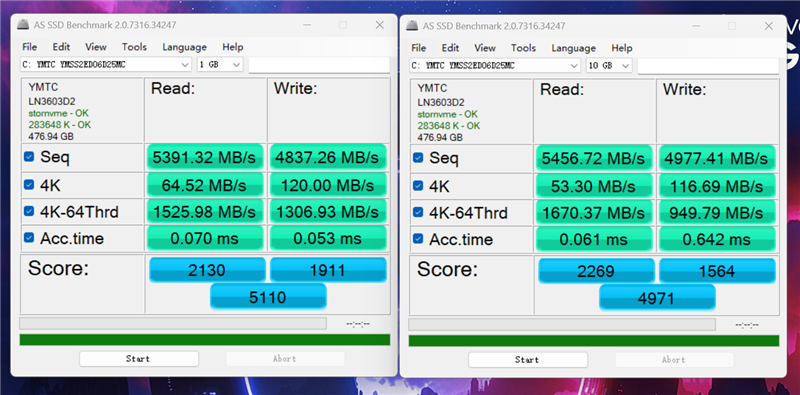Click 4K-64Thrd read value 1525.98 MB/s
The width and height of the screenshot is (800, 395).
205,211
